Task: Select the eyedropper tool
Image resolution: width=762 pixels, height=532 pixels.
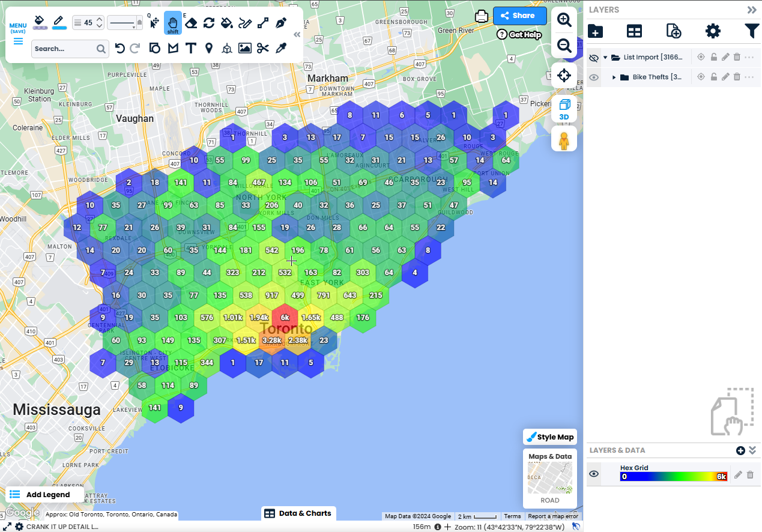Action: click(281, 48)
